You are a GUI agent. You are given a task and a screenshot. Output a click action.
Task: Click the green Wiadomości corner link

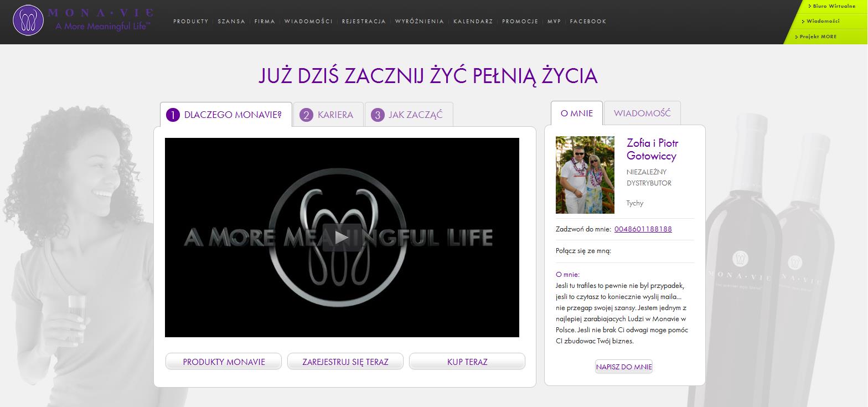(823, 21)
